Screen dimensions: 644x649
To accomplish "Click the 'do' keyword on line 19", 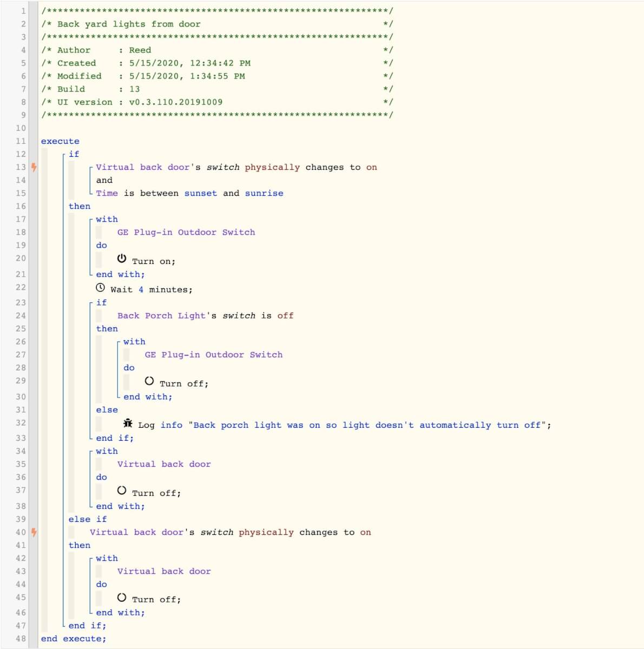I will coord(101,245).
